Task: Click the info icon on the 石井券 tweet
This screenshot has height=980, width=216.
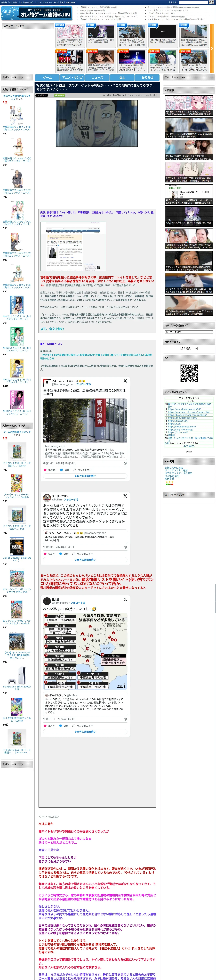Action: [x=126, y=719]
